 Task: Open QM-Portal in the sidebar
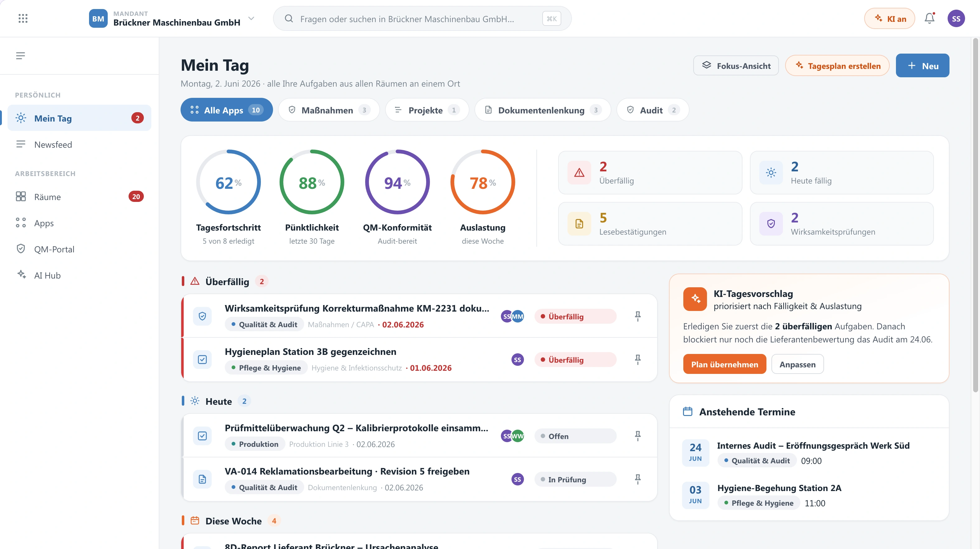(x=79, y=249)
